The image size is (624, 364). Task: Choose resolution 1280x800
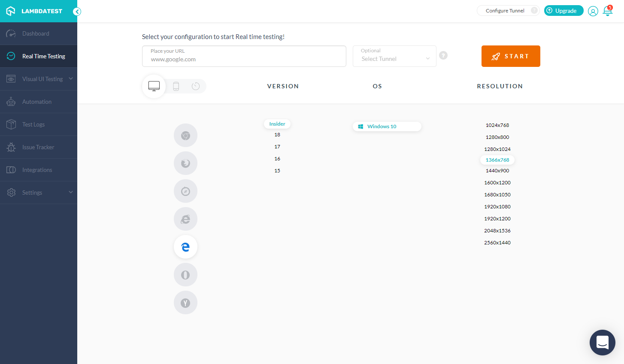pos(497,137)
